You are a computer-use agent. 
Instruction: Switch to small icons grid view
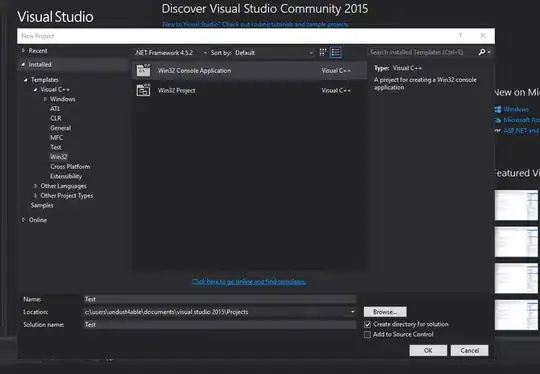point(323,52)
